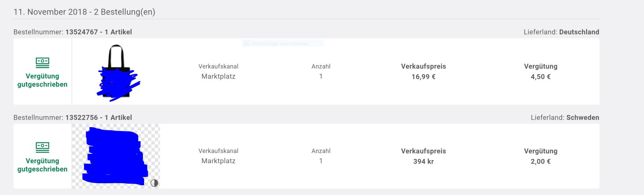Click the 4,50 € Vergütung amount

coord(541,77)
